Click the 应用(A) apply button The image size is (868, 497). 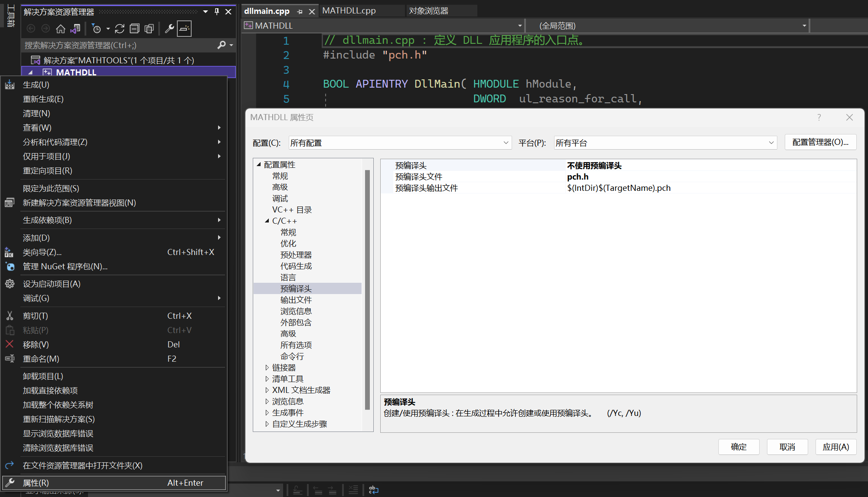835,447
